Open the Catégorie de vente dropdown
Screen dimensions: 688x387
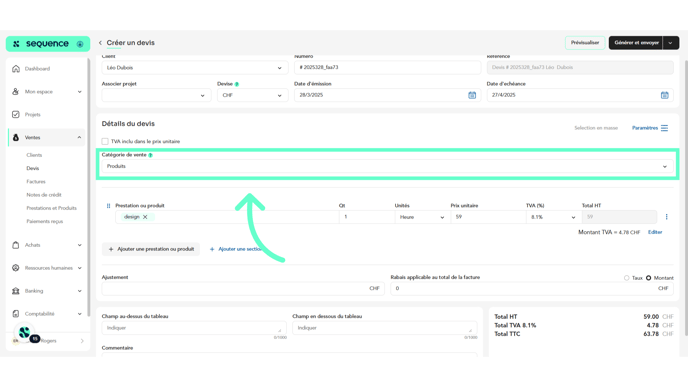tap(387, 166)
